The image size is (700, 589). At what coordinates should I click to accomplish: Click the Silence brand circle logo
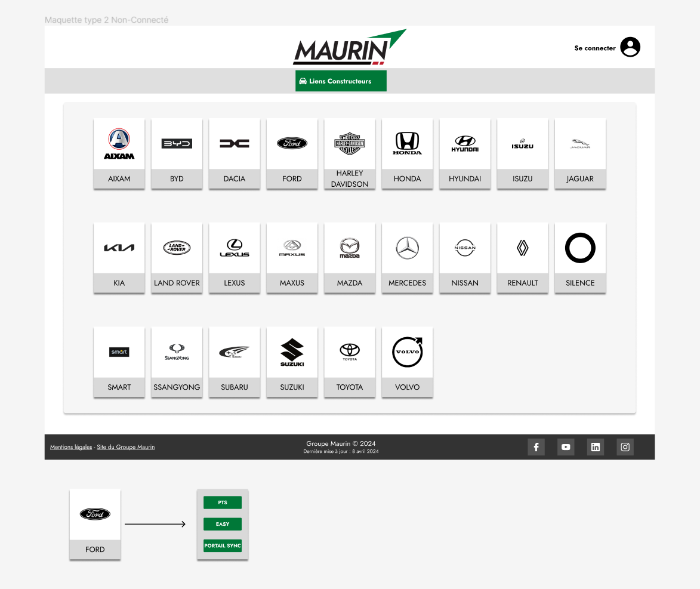[580, 248]
